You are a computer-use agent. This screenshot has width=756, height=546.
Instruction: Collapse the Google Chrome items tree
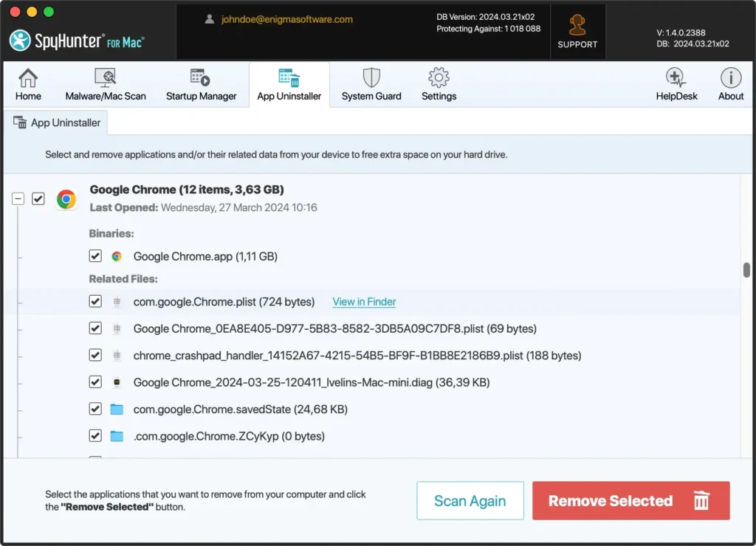18,198
